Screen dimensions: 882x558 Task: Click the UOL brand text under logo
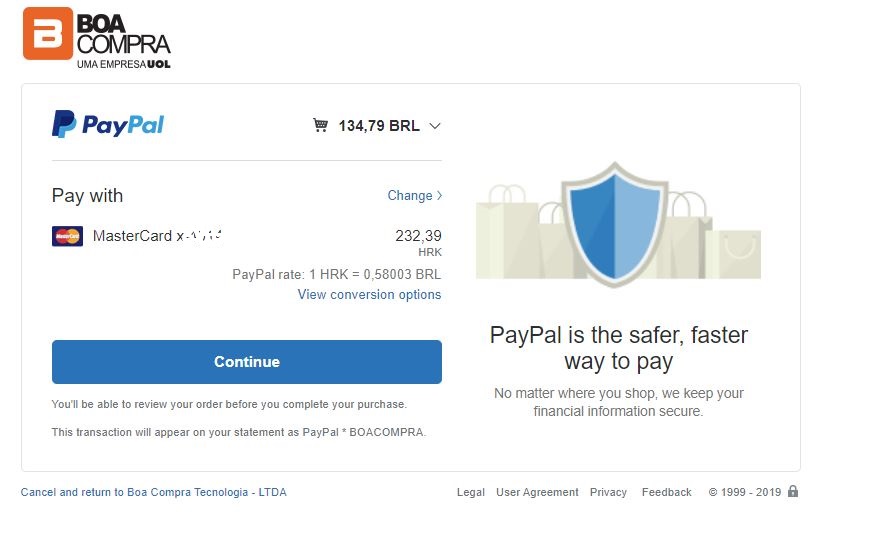point(159,64)
